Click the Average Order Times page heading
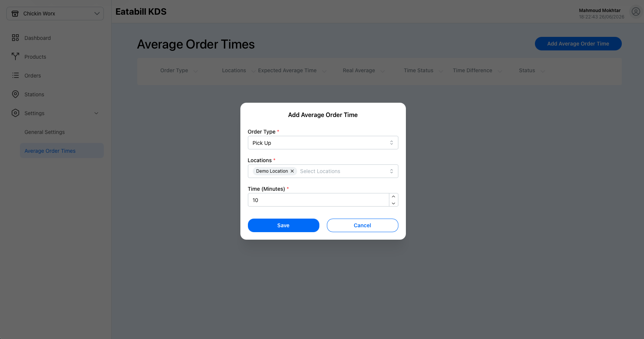The width and height of the screenshot is (644, 339). click(196, 44)
